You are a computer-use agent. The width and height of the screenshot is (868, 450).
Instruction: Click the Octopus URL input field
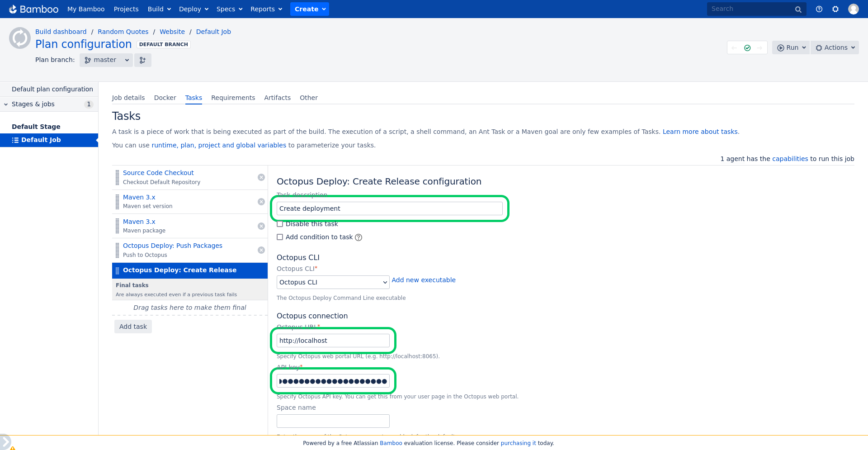click(x=333, y=341)
